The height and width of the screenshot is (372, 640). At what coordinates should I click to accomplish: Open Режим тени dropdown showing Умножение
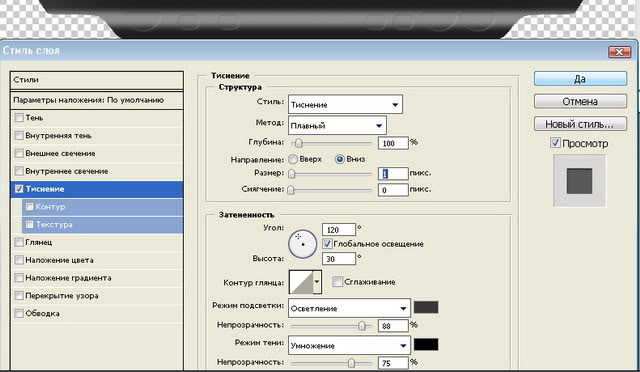pyautogui.click(x=349, y=345)
